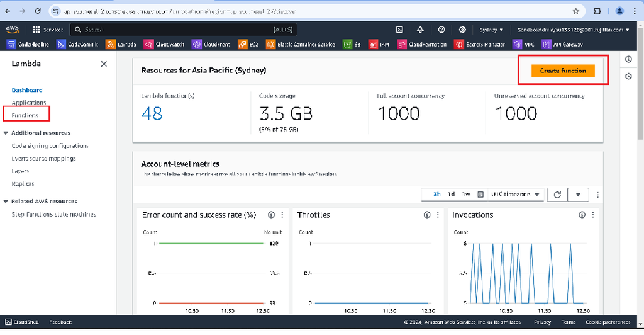Open the notifications bell icon

click(420, 30)
